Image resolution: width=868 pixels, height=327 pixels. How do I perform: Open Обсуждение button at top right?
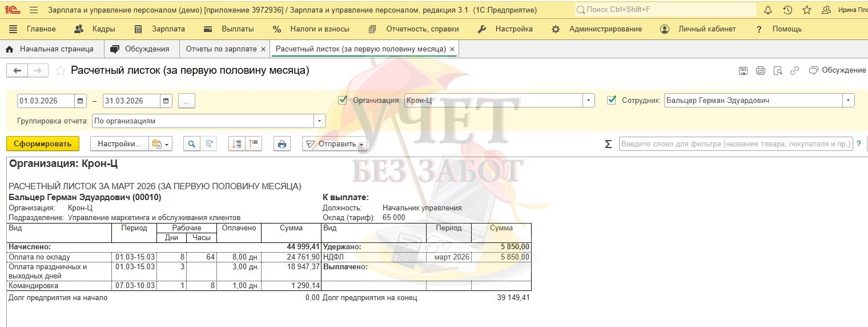click(838, 70)
